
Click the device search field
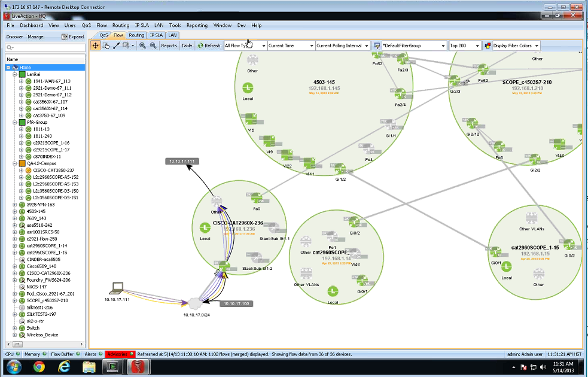pyautogui.click(x=45, y=48)
